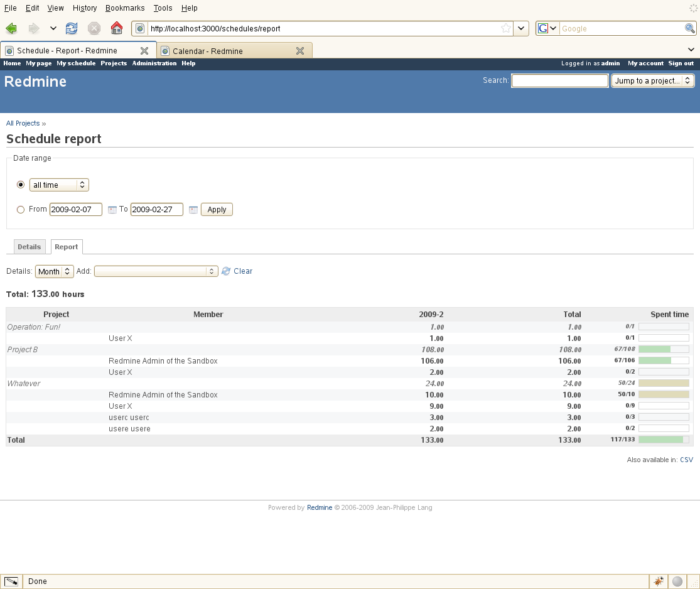Click the Operation: Fun! project row
Screen dimensions: 700x589
point(350,327)
